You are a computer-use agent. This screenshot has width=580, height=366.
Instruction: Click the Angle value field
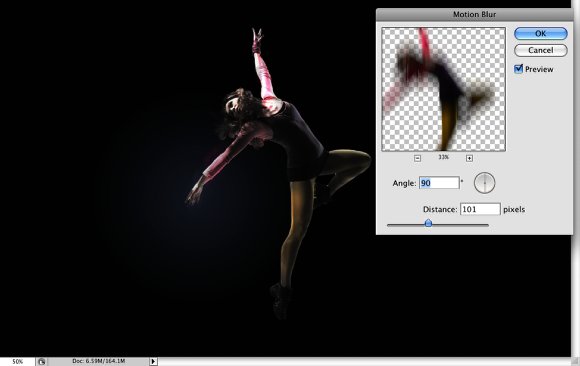point(439,183)
